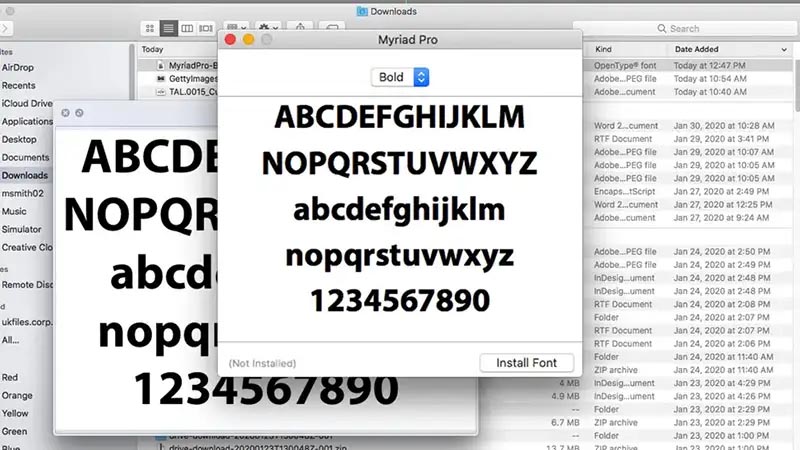
Task: Select the GettyImages file icon
Action: 160,78
